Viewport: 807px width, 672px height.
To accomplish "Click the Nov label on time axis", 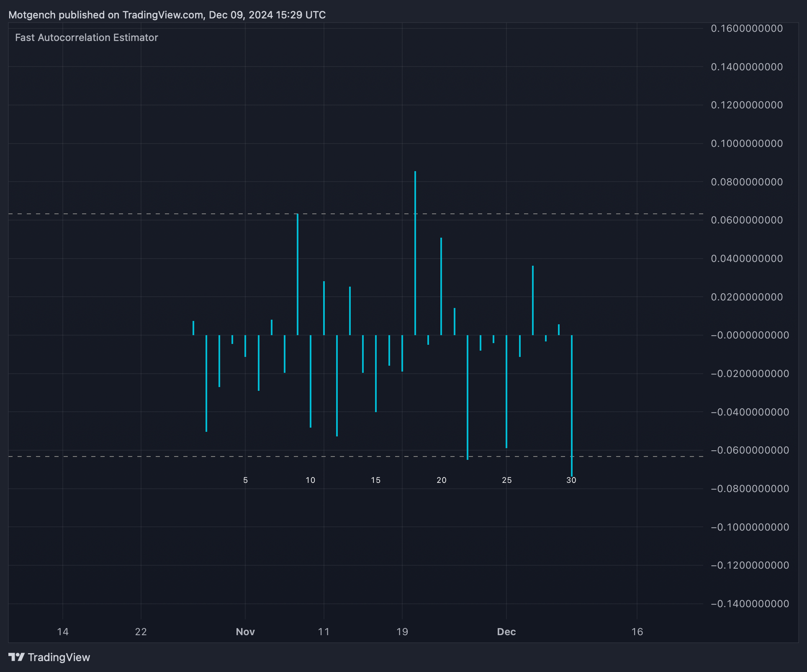I will (x=245, y=632).
